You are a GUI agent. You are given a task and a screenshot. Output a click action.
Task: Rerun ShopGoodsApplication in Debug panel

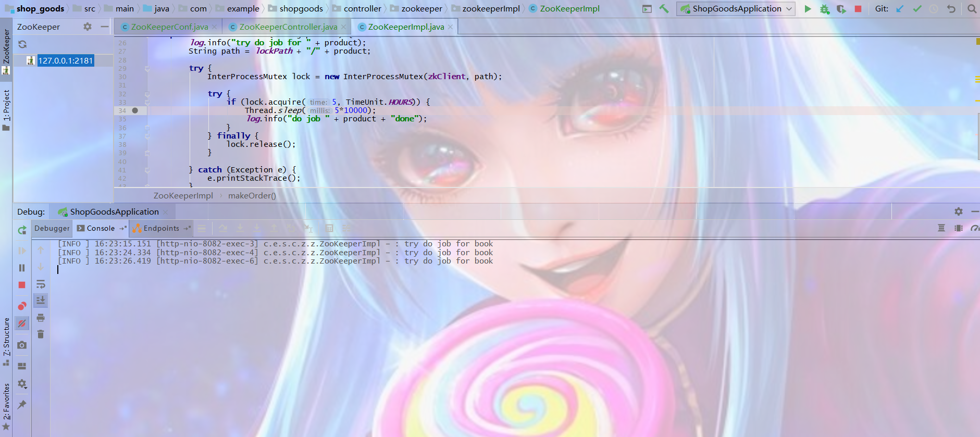click(x=22, y=230)
